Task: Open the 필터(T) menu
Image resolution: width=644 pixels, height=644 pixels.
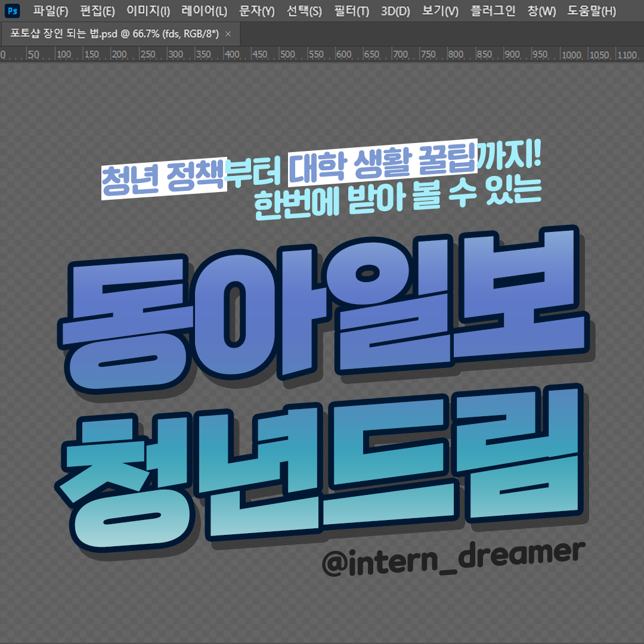Action: 351,11
